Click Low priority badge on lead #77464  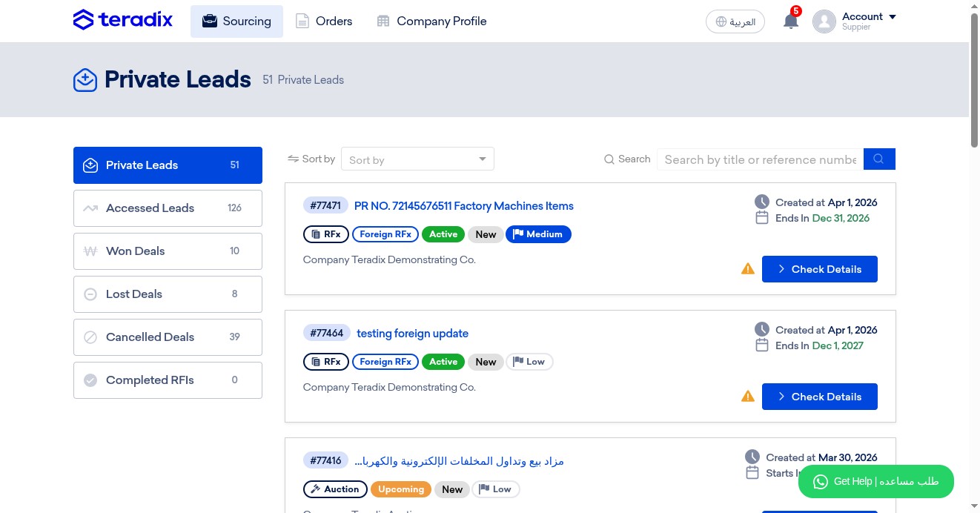click(x=529, y=362)
